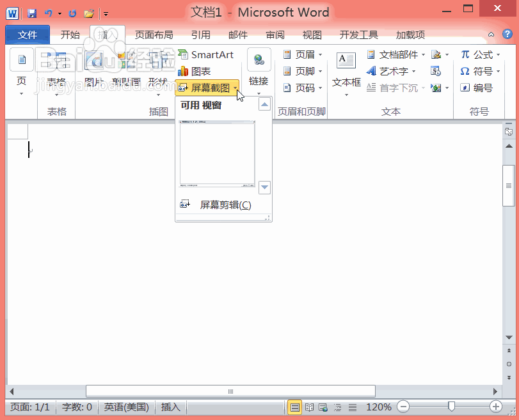
Task: Click the gallery scroll up arrow
Action: point(264,104)
